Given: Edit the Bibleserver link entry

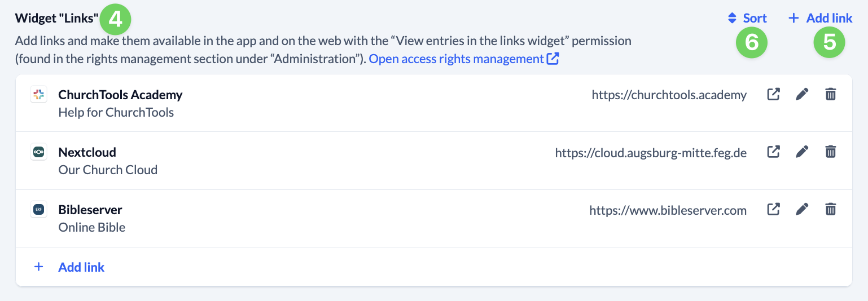Looking at the screenshot, I should point(802,209).
